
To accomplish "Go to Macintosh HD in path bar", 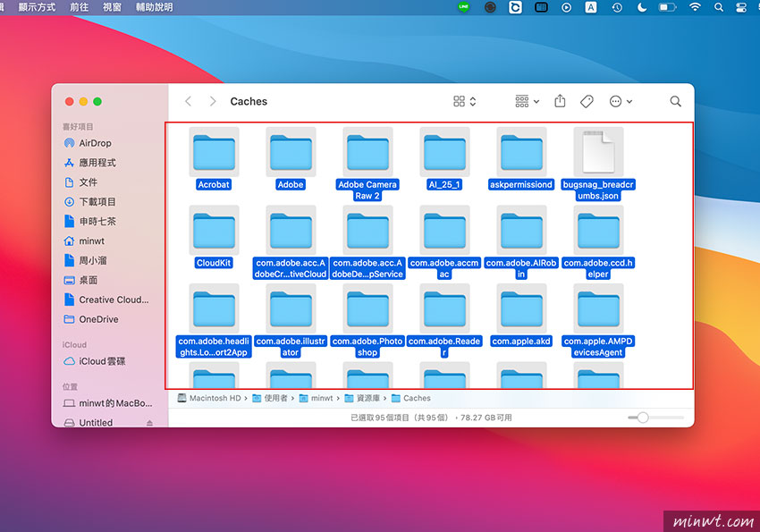I will (x=209, y=398).
